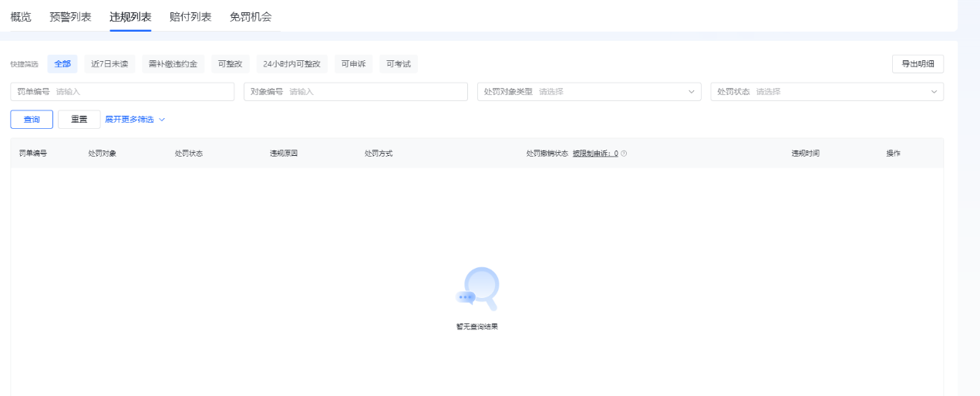The width and height of the screenshot is (980, 396).
Task: Enable the 24小时内可整改 filter
Action: pyautogui.click(x=291, y=64)
